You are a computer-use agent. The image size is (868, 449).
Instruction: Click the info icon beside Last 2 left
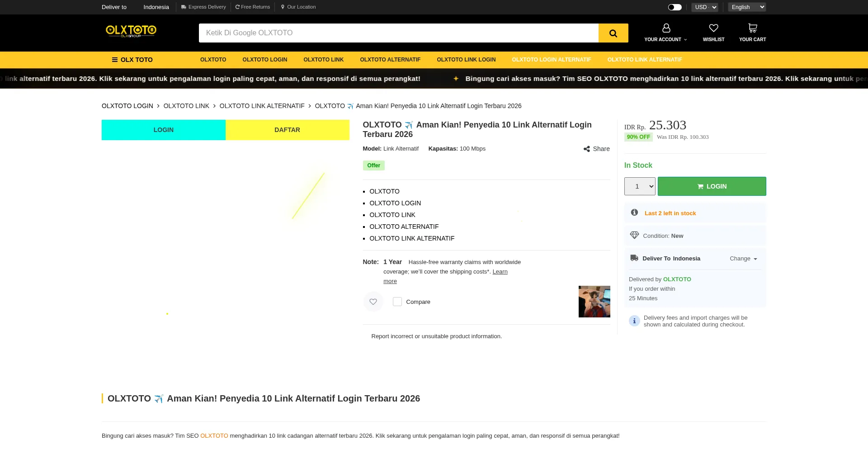click(x=634, y=213)
